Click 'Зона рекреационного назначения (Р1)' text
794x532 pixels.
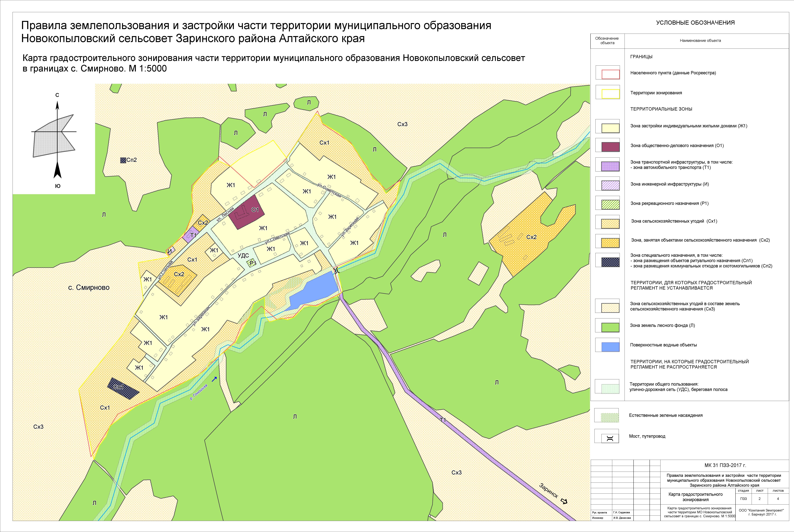[670, 204]
